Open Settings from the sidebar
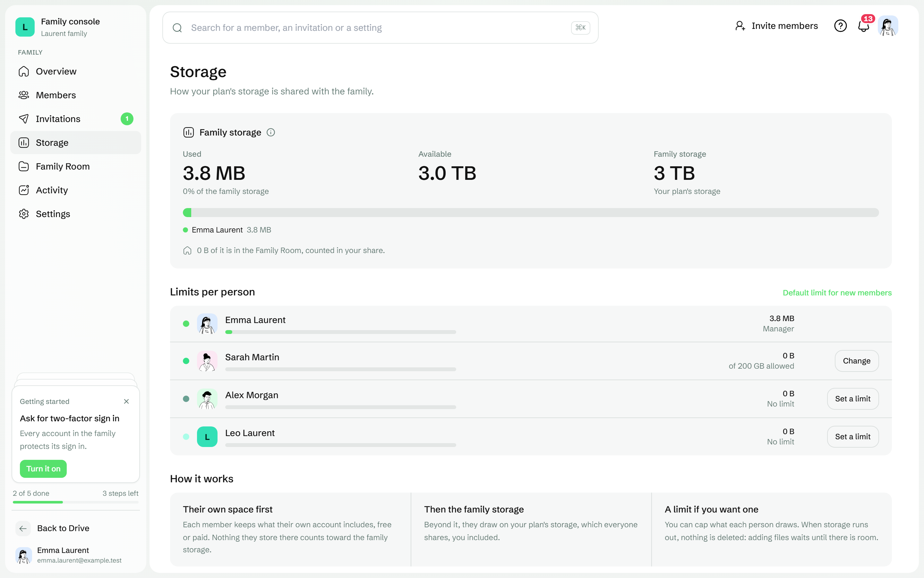The width and height of the screenshot is (924, 578). [x=76, y=214]
